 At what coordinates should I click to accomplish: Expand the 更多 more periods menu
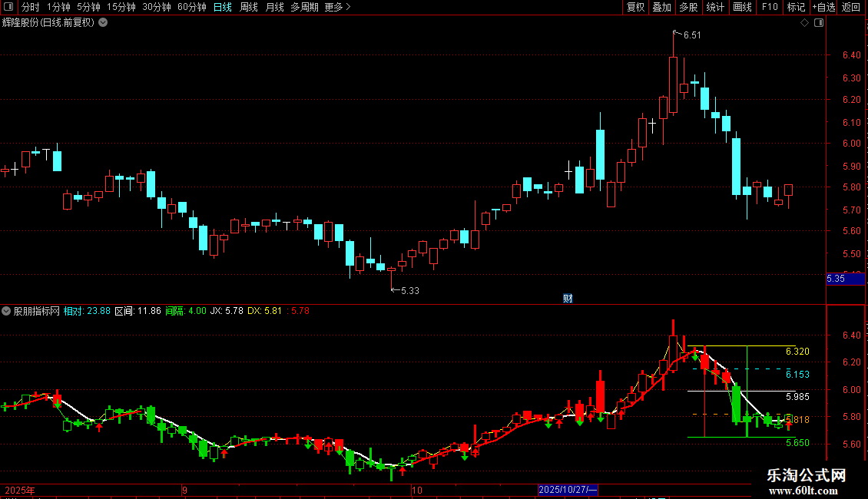tap(338, 7)
